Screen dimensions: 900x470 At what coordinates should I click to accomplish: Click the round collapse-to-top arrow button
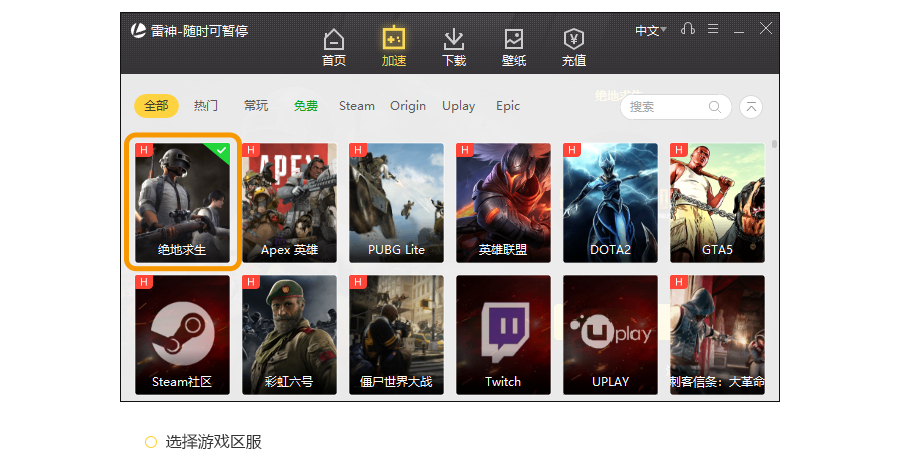[x=751, y=107]
